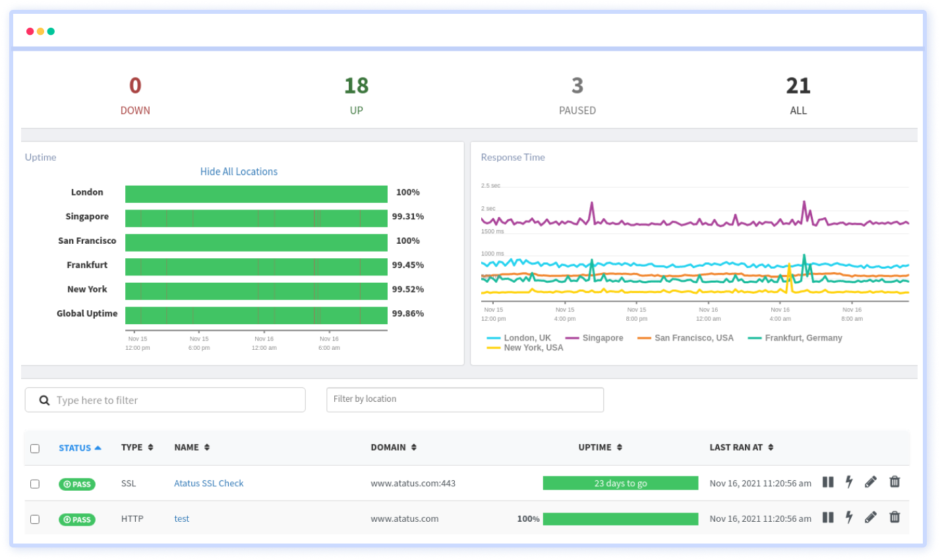The image size is (940, 560).
Task: Click the green uptime bar for London
Action: (x=256, y=193)
